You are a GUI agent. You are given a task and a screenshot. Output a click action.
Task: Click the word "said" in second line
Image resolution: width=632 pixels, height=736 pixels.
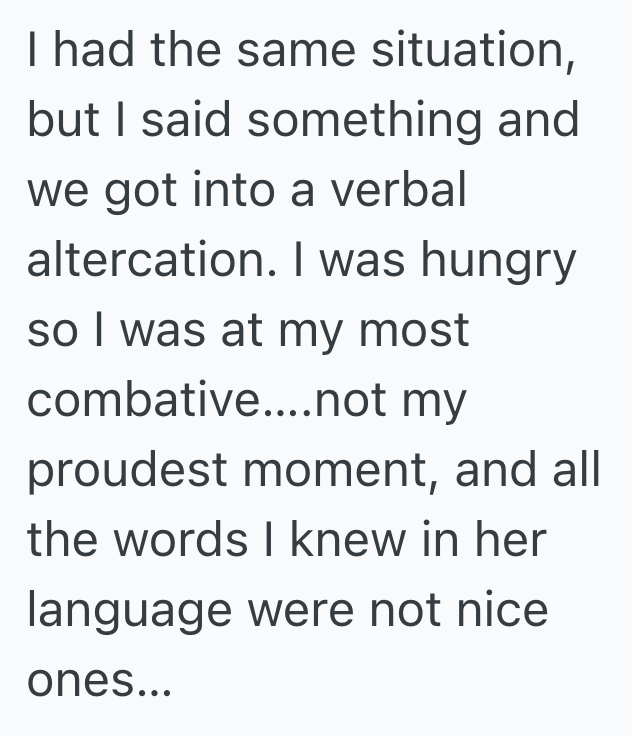click(190, 122)
